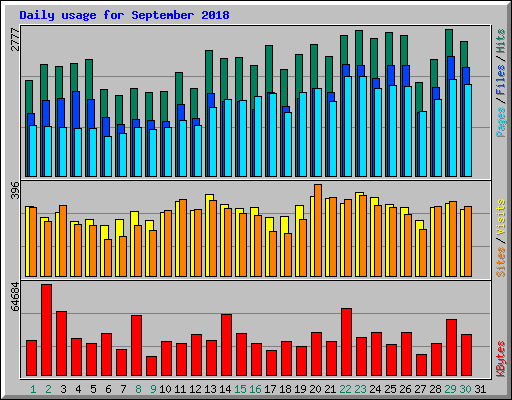Screen dimensions: 512x400
Task: Click day label 6 on the axis
Action: pyautogui.click(x=108, y=389)
